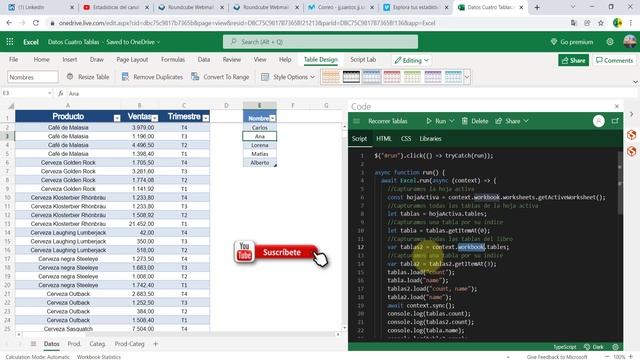Switch to the CSS tab in Script Lab
The width and height of the screenshot is (640, 360).
(x=406, y=138)
